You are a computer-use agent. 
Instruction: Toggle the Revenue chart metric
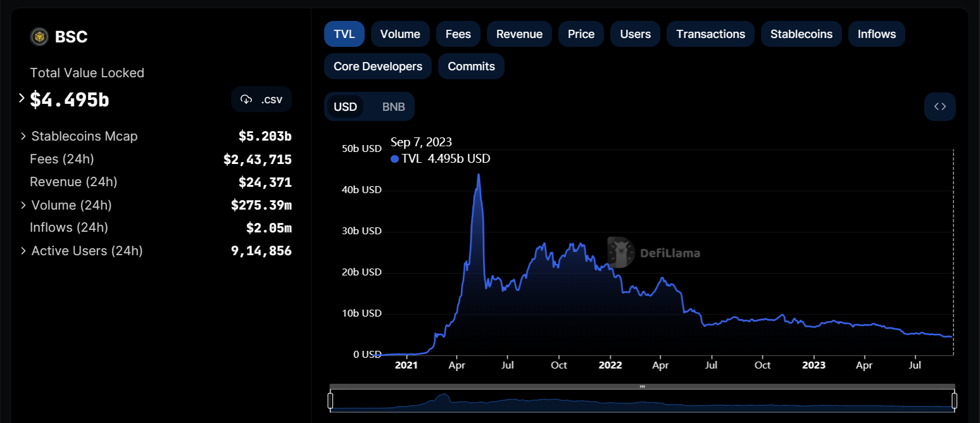coord(519,34)
